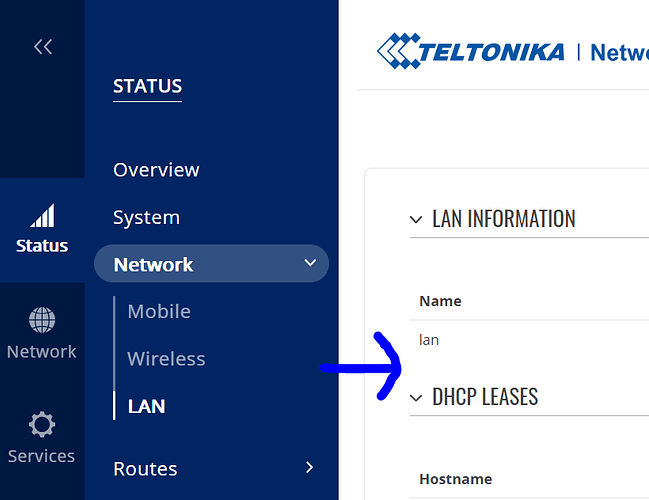Image resolution: width=649 pixels, height=500 pixels.
Task: Select the Mobile network status item
Action: 159,311
